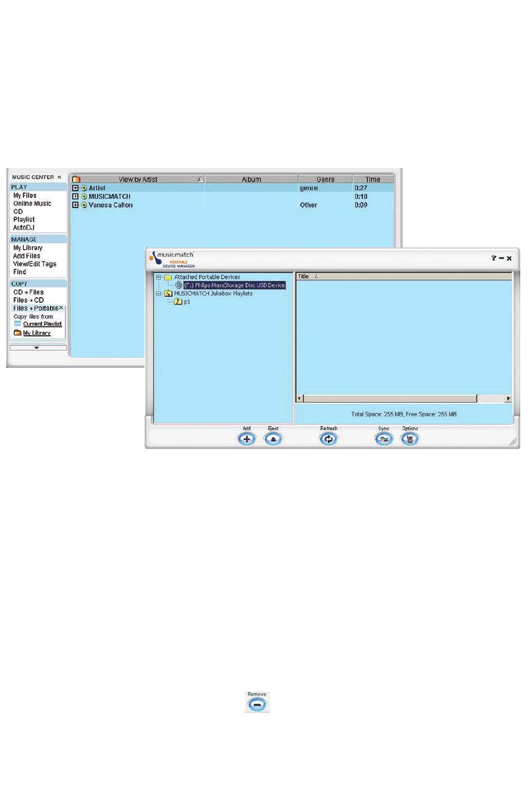Select the p1 playlist tree item
Image resolution: width=532 pixels, height=786 pixels.
[x=187, y=301]
